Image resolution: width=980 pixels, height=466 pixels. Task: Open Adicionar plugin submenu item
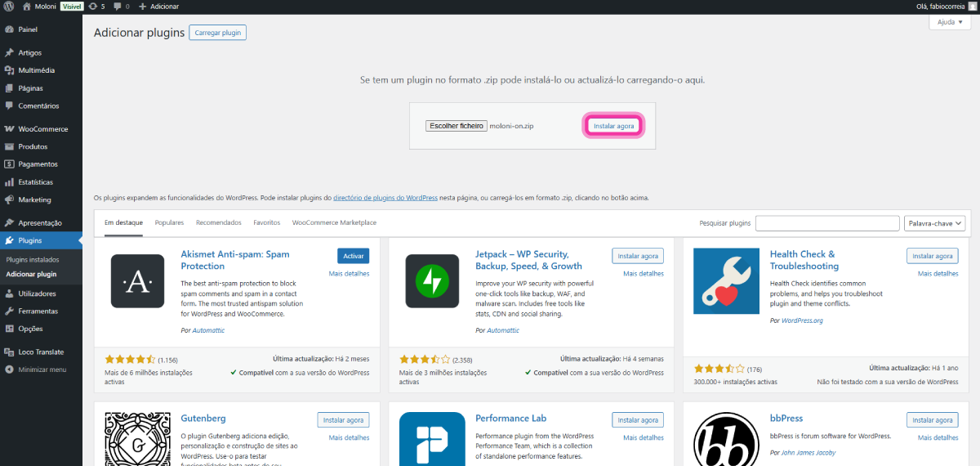pos(31,274)
